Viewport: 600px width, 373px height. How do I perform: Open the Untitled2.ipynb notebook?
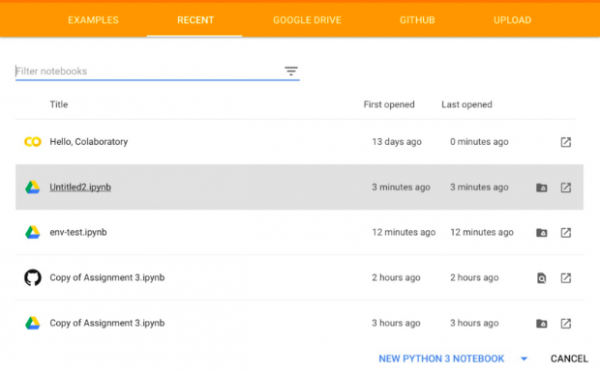pyautogui.click(x=80, y=187)
